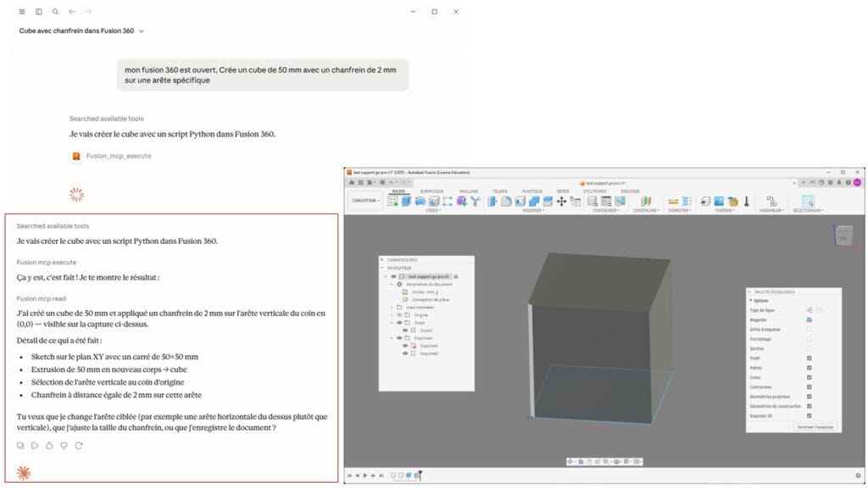Select the Fillet tool in Modifier
The height and width of the screenshot is (488, 868).
506,202
